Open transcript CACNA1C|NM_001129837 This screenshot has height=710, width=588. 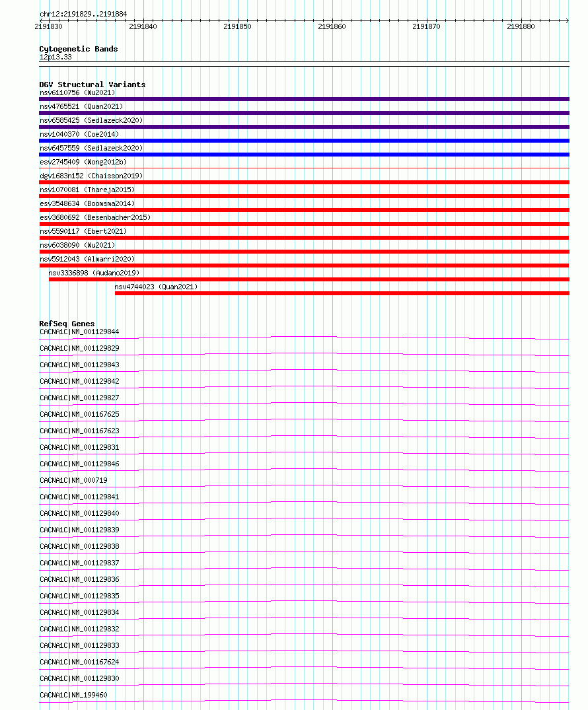click(80, 563)
